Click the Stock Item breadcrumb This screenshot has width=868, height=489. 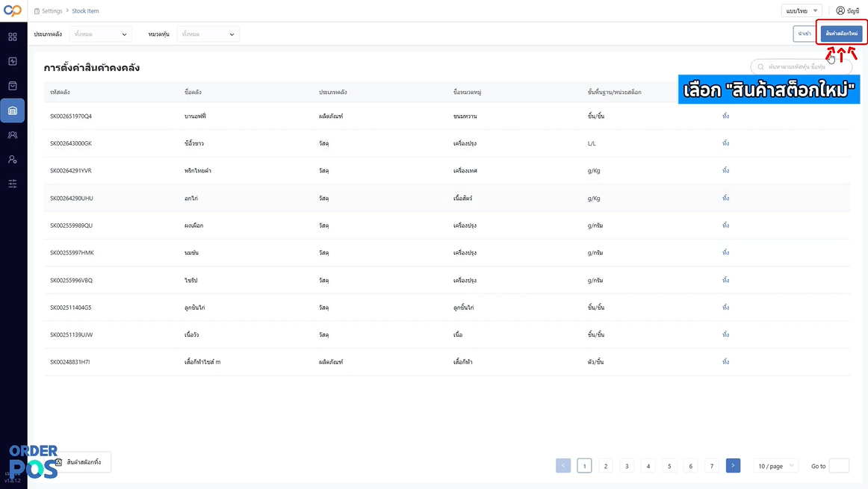pos(85,11)
